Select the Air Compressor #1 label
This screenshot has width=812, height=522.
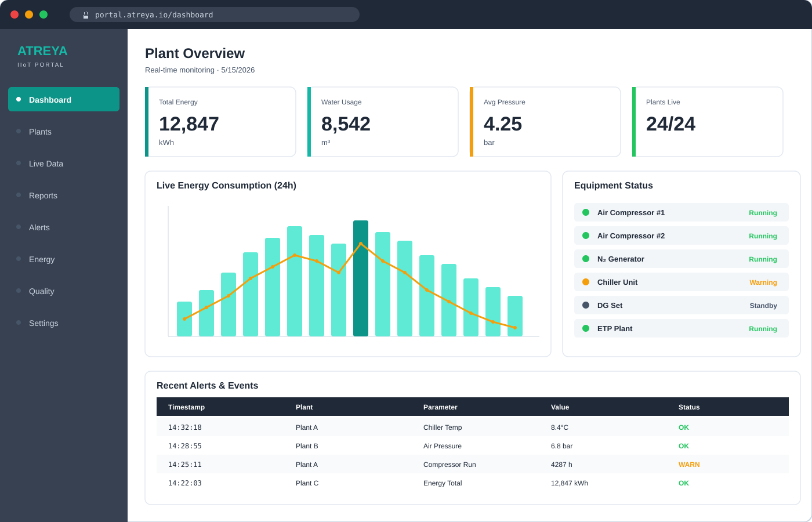[631, 213]
